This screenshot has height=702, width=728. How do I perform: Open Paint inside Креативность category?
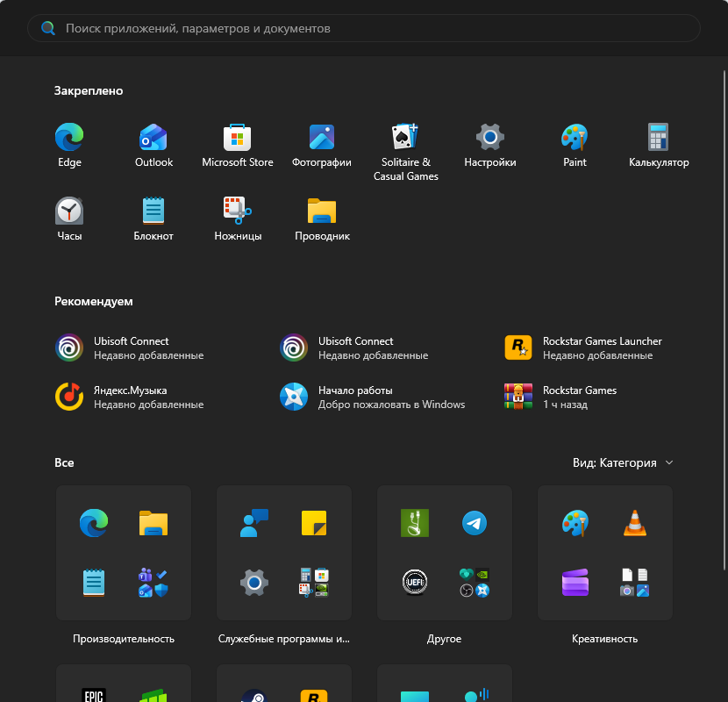[575, 523]
